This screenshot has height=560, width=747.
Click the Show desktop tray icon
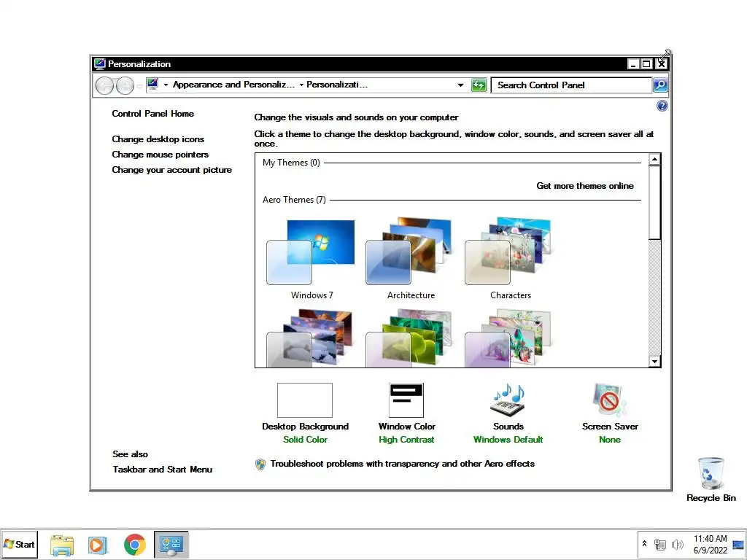pos(738,544)
